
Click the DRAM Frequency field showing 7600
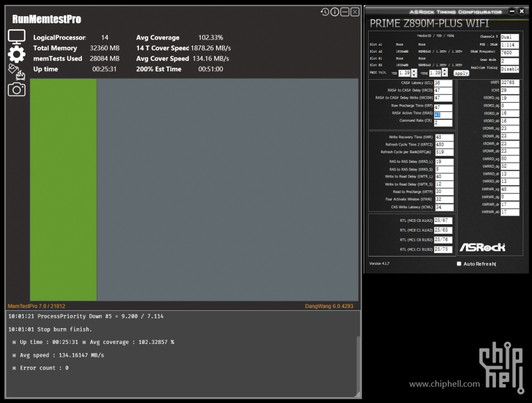510,53
